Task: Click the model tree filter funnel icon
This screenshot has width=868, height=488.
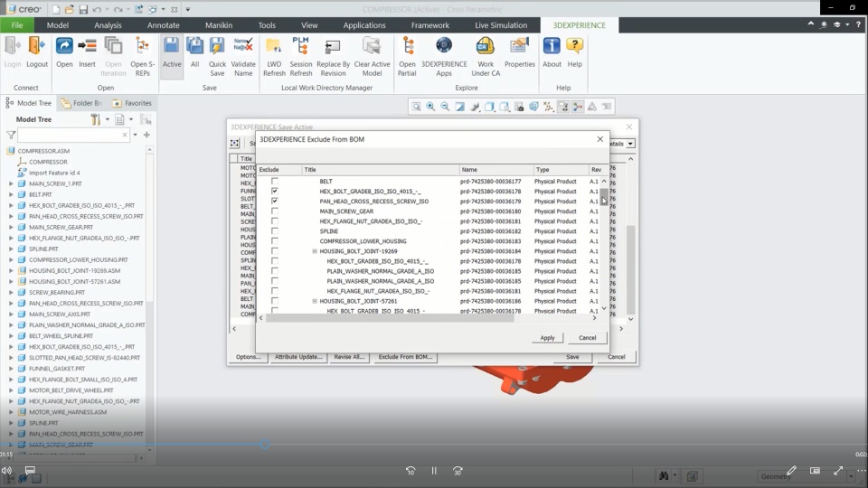Action: [11, 135]
